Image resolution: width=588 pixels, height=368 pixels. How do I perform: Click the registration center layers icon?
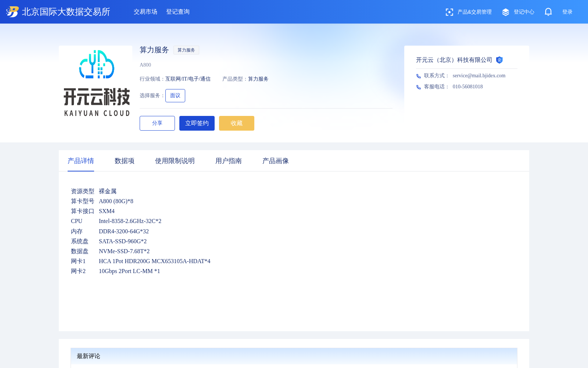click(506, 12)
